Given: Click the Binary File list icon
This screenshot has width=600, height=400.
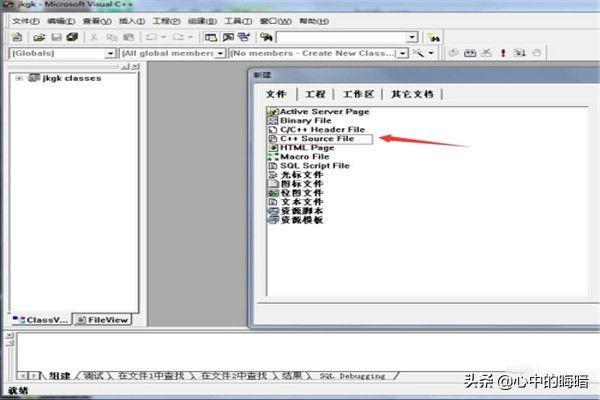Looking at the screenshot, I should click(272, 121).
